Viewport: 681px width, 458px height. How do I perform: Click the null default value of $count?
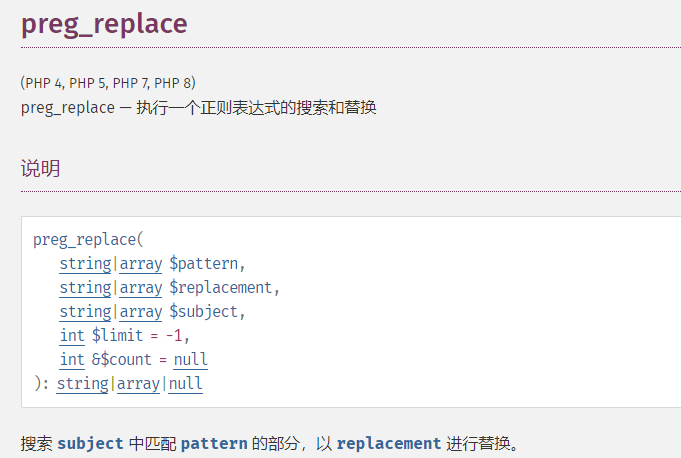[x=190, y=360]
